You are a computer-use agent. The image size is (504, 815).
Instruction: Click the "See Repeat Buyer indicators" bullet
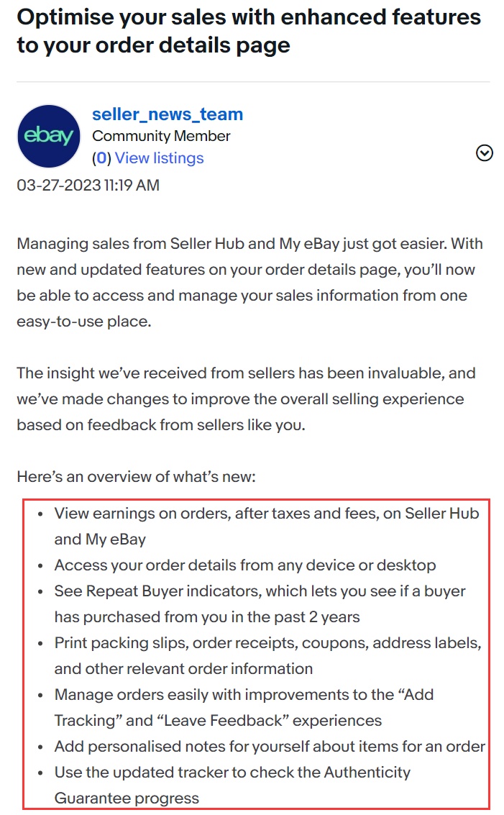pyautogui.click(x=260, y=591)
